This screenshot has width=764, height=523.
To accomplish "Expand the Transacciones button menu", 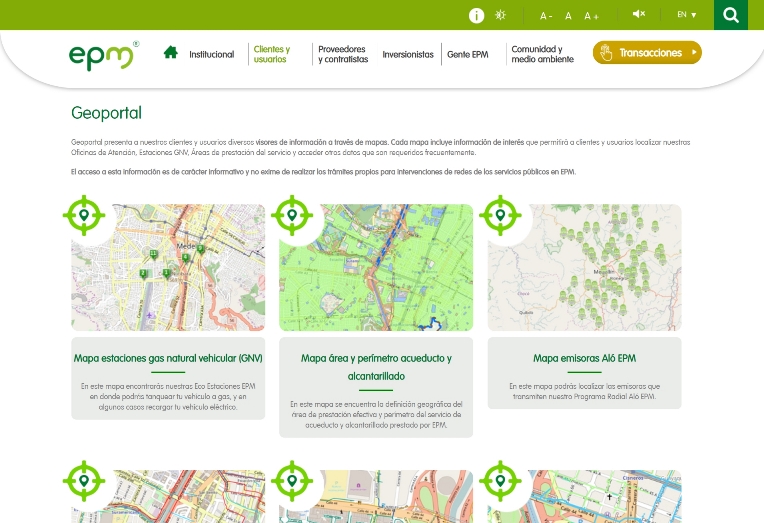I will [x=647, y=53].
